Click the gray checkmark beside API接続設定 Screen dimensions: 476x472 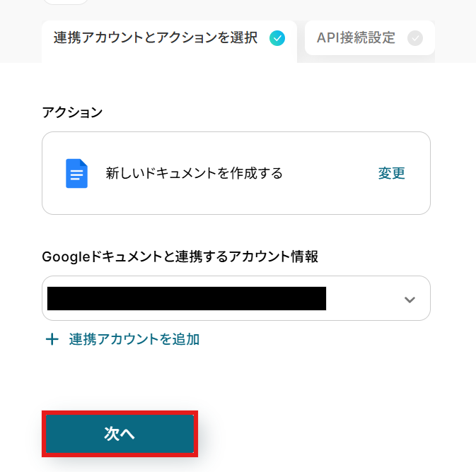415,38
